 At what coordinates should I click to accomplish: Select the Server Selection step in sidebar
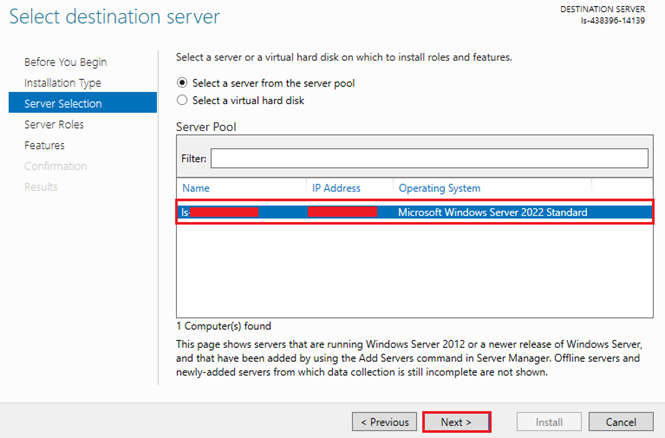pos(62,103)
